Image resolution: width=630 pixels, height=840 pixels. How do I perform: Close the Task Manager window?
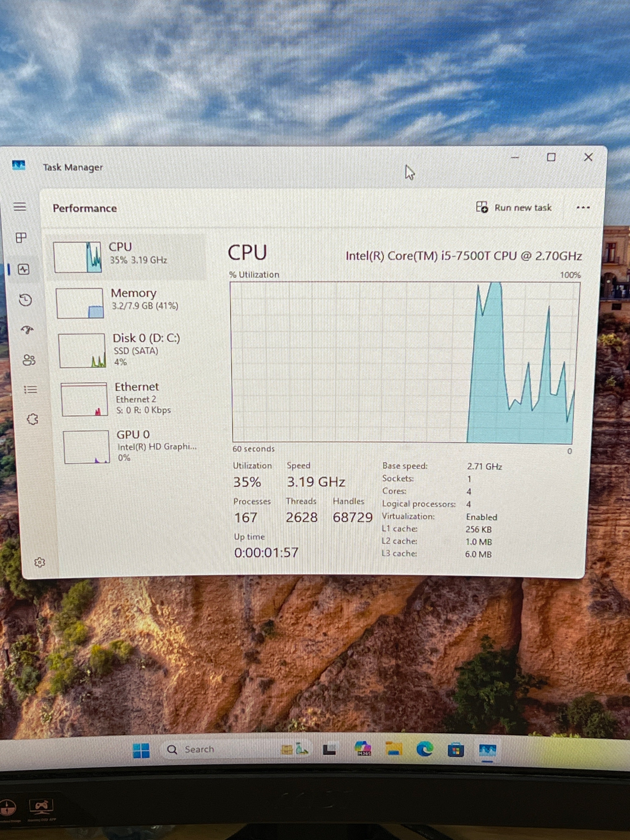pyautogui.click(x=588, y=157)
